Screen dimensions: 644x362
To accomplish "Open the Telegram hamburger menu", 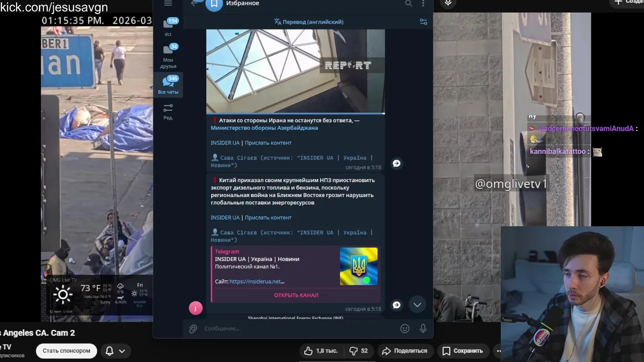I will pos(168,3).
